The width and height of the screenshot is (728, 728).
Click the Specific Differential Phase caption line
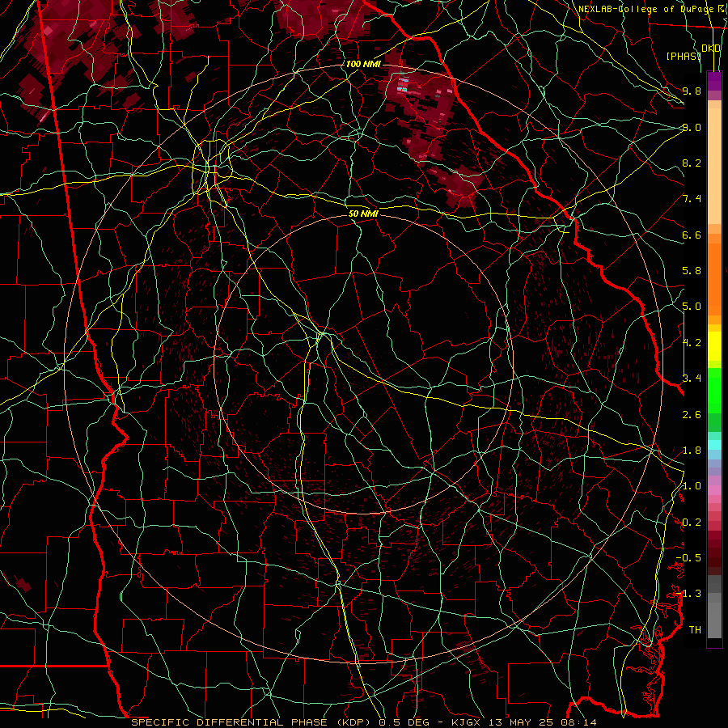364,722
